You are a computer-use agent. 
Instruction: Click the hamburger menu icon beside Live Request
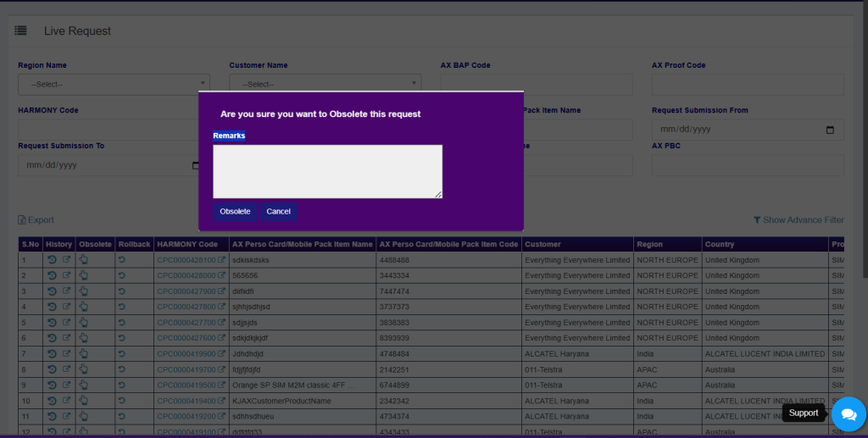click(x=20, y=30)
